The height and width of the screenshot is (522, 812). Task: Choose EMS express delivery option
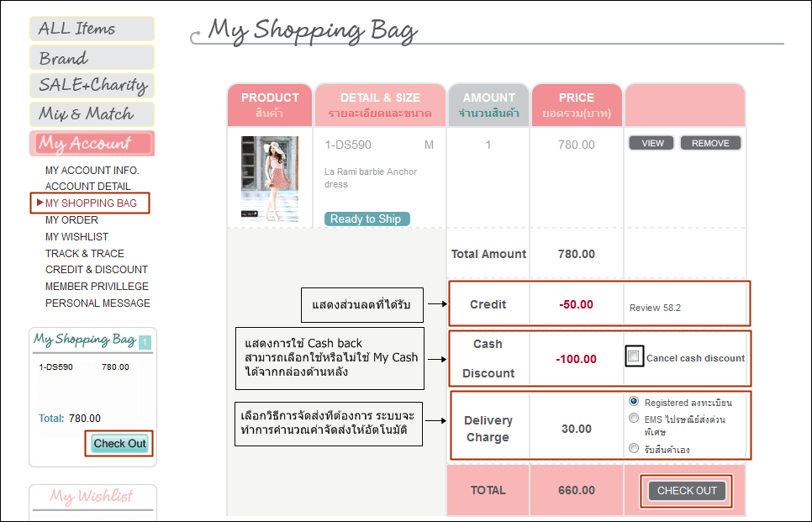pos(634,418)
